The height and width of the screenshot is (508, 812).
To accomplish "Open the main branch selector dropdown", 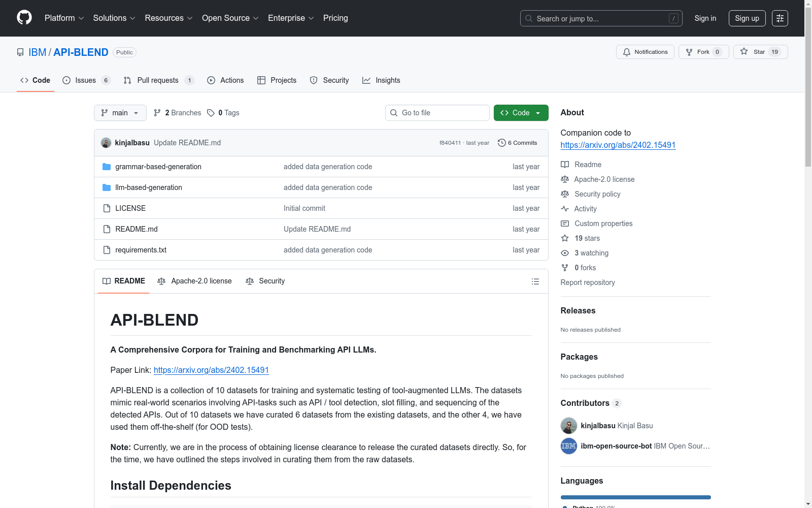I will [x=120, y=113].
